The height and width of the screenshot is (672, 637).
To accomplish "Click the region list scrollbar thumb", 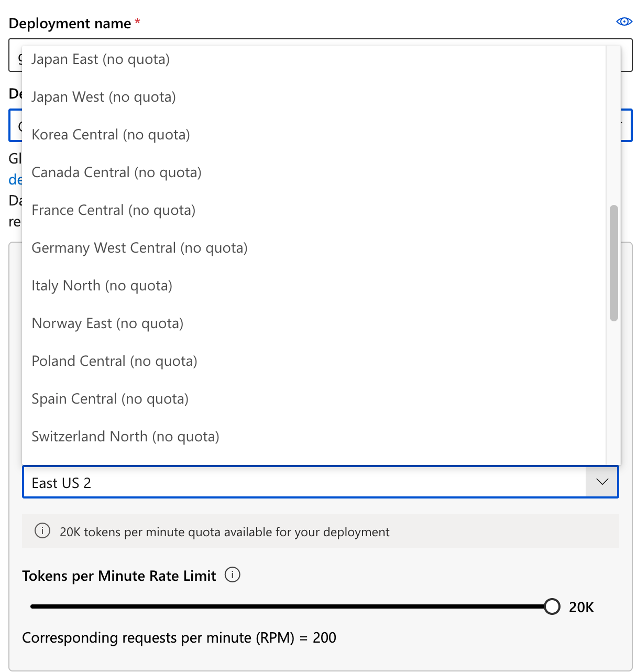I will [614, 263].
